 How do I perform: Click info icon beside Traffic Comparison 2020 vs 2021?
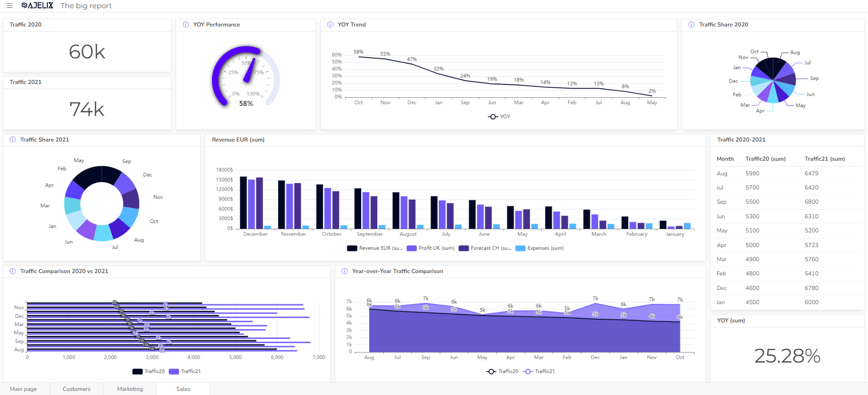[x=13, y=271]
